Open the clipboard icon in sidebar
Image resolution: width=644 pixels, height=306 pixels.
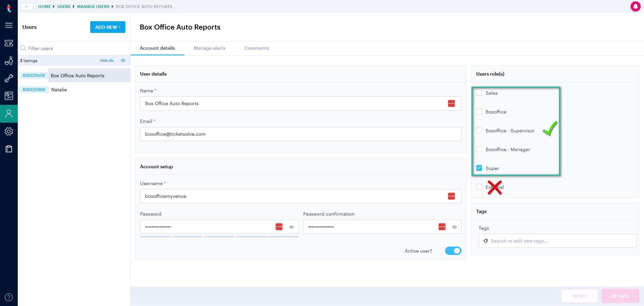tap(9, 149)
